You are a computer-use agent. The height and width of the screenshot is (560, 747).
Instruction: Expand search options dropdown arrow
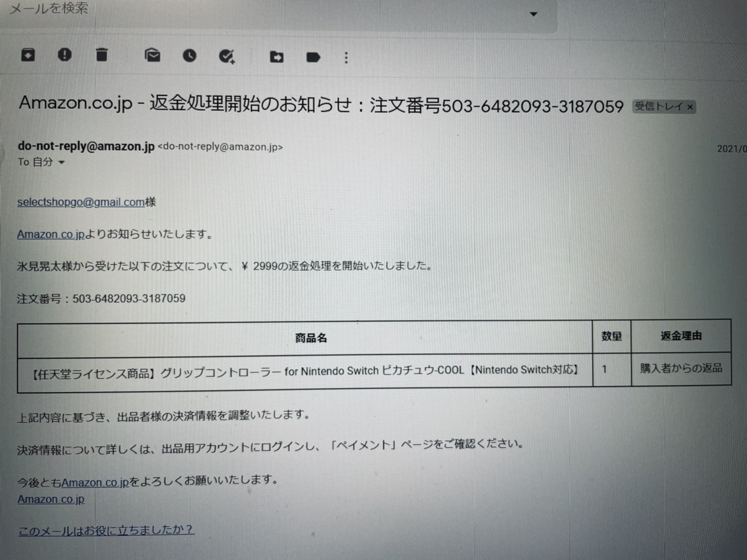click(534, 14)
